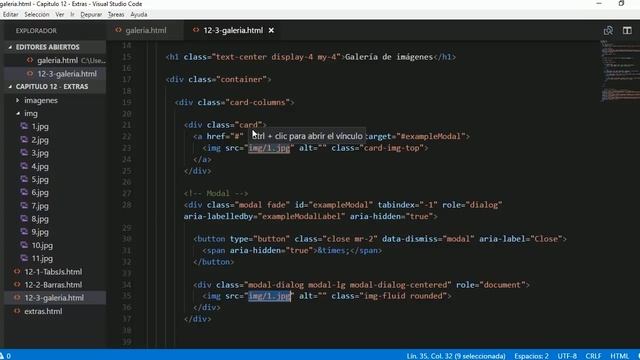The width and height of the screenshot is (640, 360).
Task: Change CRLF line ending setting
Action: [593, 356]
